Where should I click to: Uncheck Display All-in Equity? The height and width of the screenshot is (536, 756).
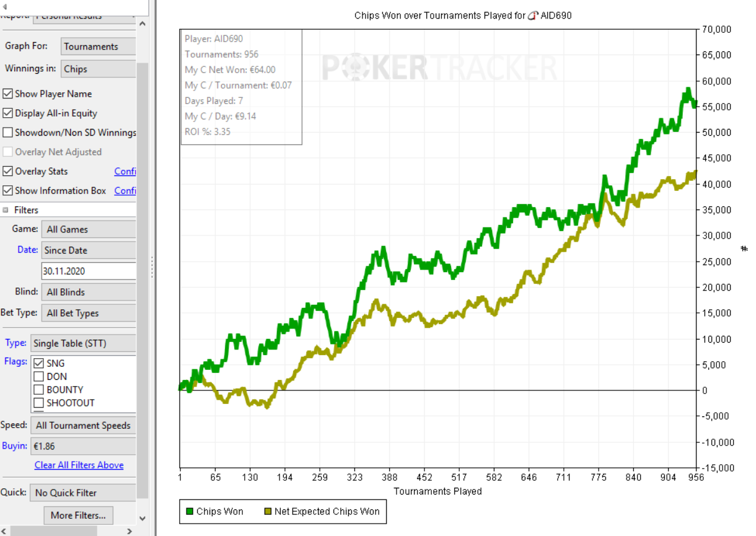tap(7, 113)
